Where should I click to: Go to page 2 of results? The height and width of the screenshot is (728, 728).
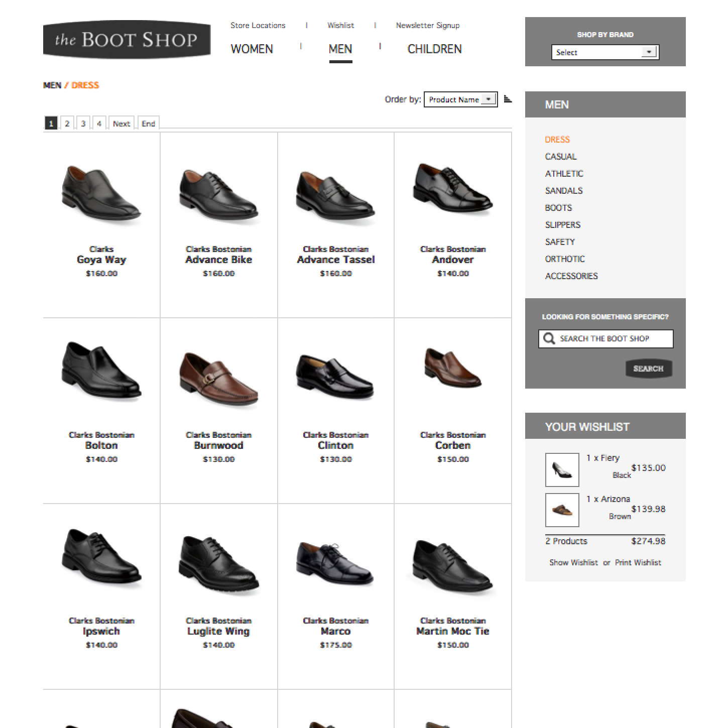tap(67, 123)
